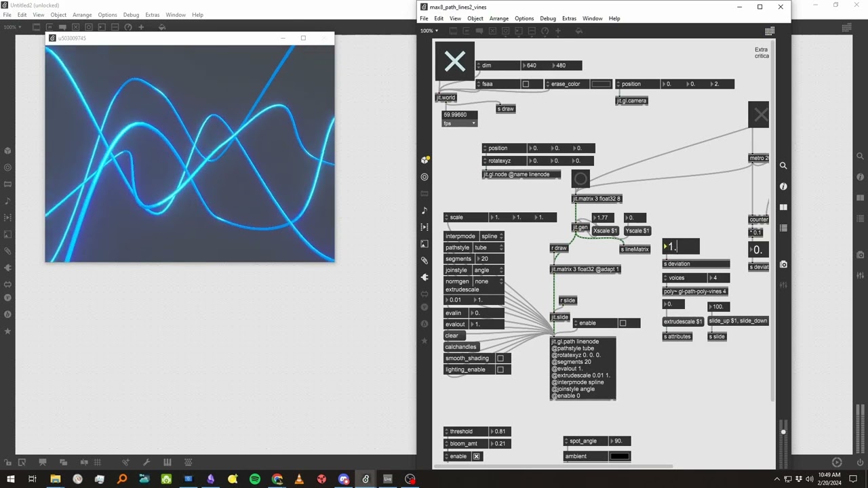
Task: Open VLC media player from the taskbar
Action: (x=299, y=479)
